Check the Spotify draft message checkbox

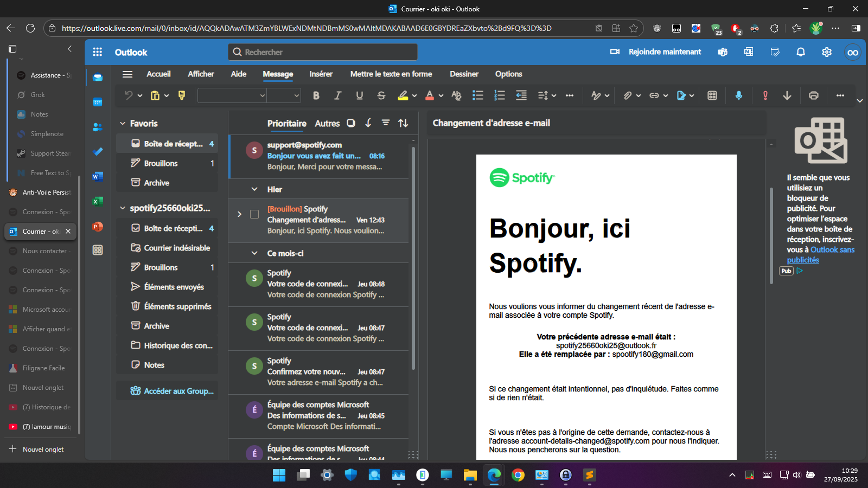click(254, 214)
